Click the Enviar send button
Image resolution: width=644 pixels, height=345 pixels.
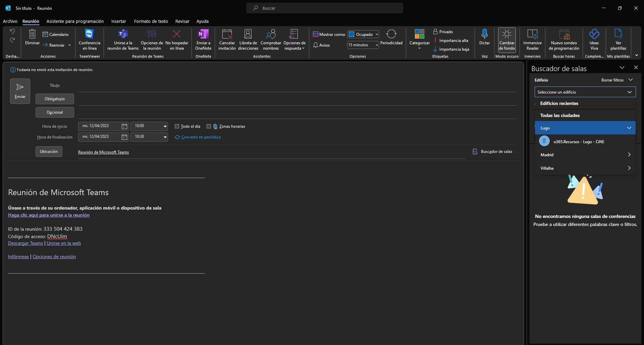[20, 91]
